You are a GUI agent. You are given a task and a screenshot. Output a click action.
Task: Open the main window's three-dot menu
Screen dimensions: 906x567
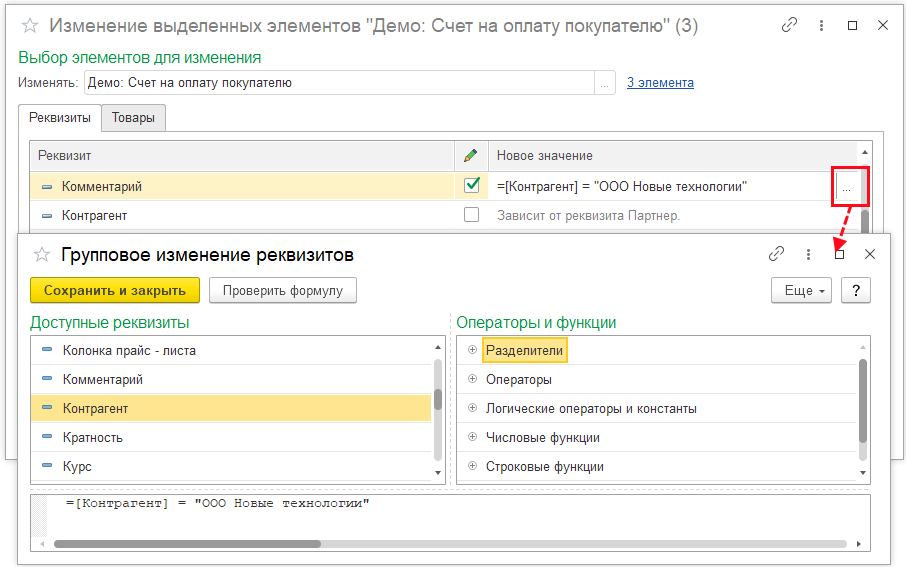coord(821,25)
